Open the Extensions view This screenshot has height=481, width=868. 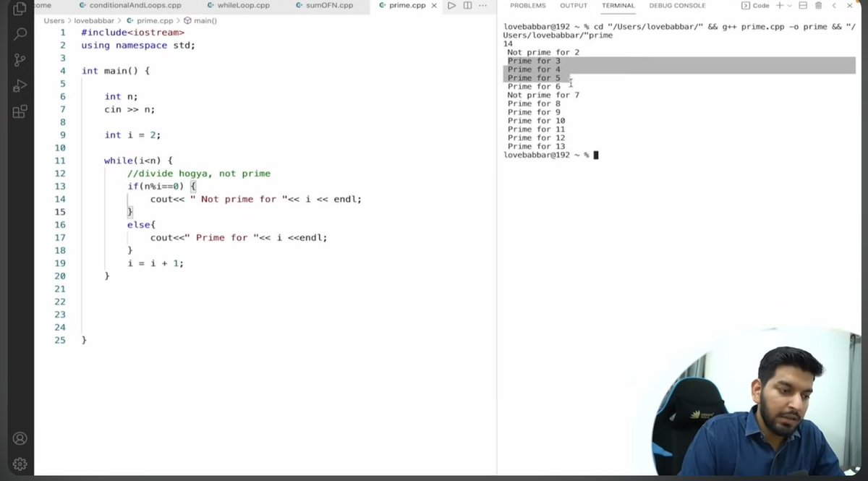coord(20,111)
